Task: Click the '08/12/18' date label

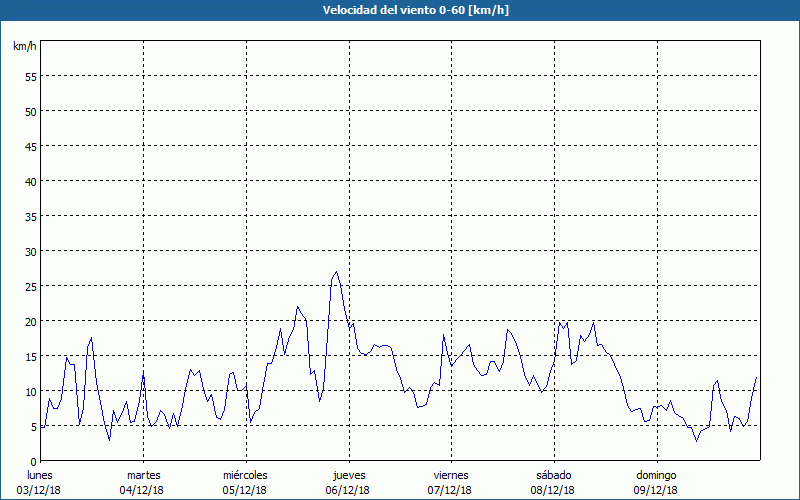Action: (x=553, y=490)
